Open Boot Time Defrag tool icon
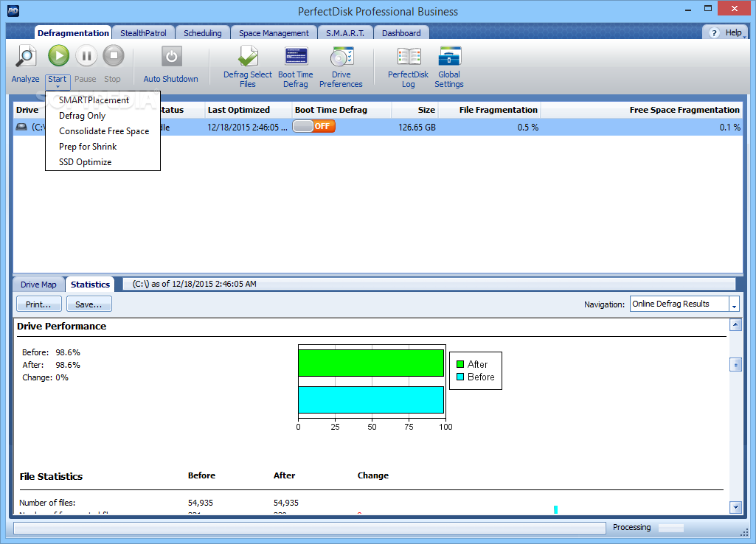Screen dimensions: 756x544 pyautogui.click(x=296, y=57)
